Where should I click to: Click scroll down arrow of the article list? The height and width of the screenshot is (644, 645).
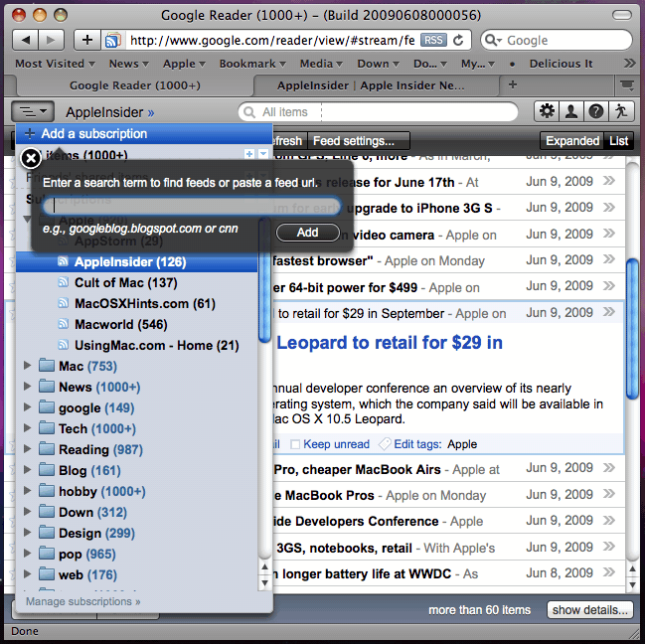[632, 584]
